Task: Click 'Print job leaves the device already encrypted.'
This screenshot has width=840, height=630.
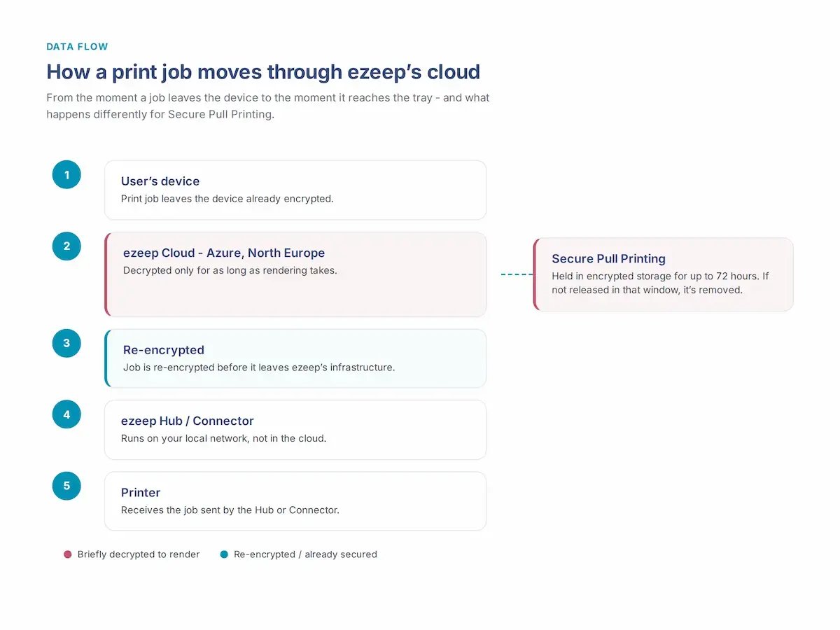Action: pos(227,199)
